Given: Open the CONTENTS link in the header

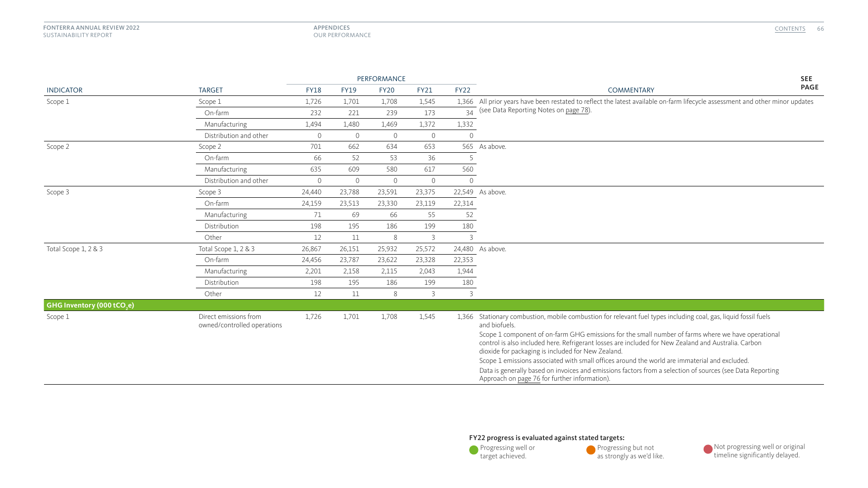Looking at the screenshot, I should tap(790, 29).
